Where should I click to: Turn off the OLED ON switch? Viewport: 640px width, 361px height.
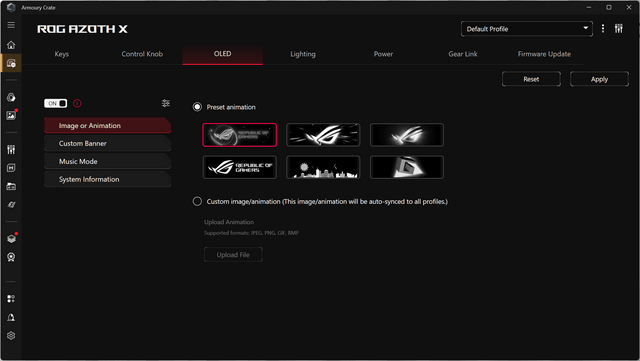56,103
